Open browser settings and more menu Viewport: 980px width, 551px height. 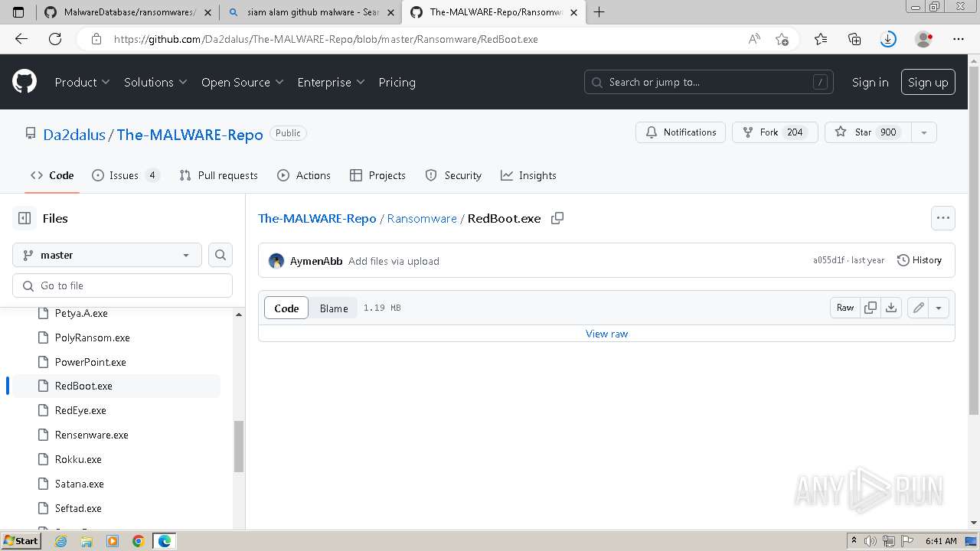959,39
